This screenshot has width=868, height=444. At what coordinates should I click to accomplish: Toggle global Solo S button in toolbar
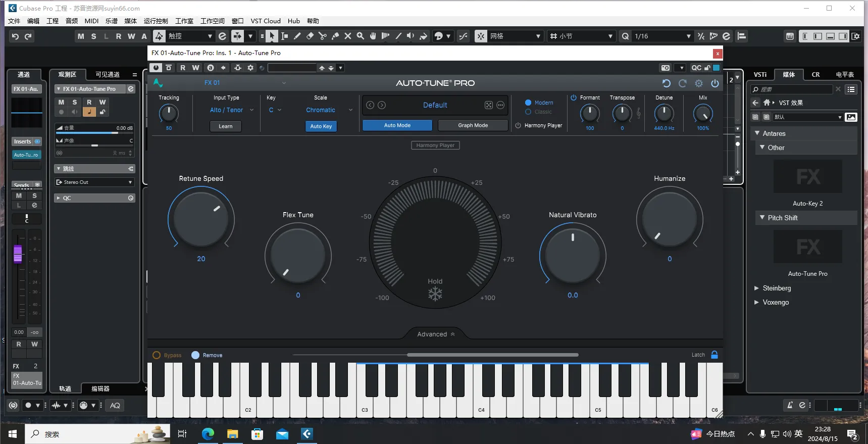[93, 36]
